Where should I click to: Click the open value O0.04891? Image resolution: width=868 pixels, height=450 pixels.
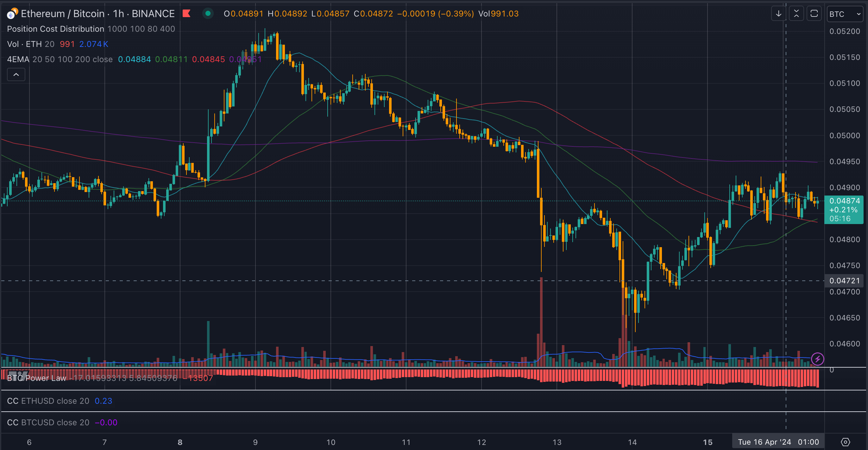coord(243,14)
